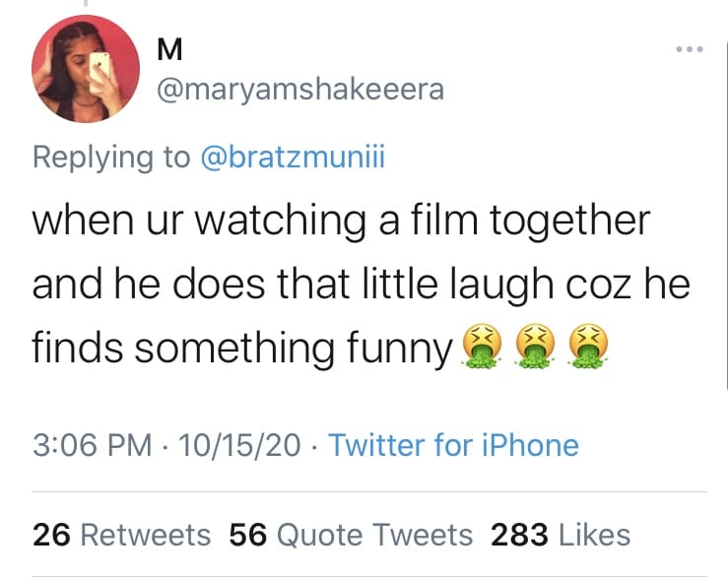Click the first vomiting face emoji
This screenshot has width=728, height=578.
click(x=483, y=347)
